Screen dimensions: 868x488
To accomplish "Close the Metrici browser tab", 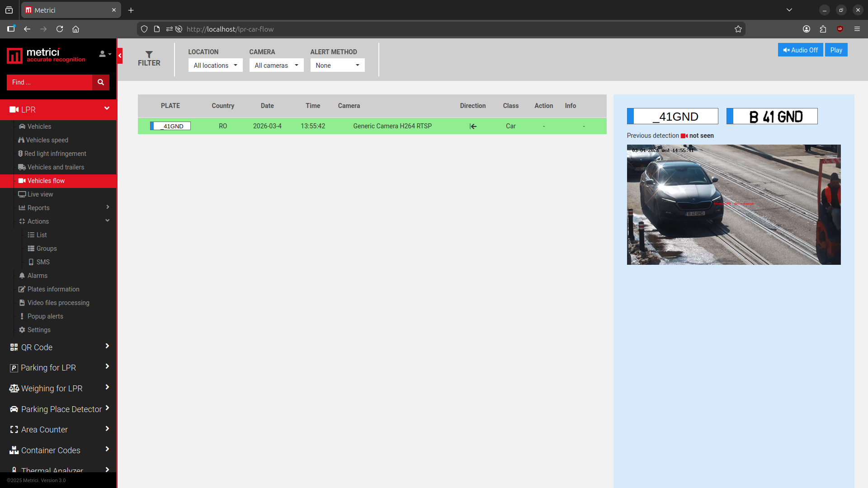I will point(114,10).
